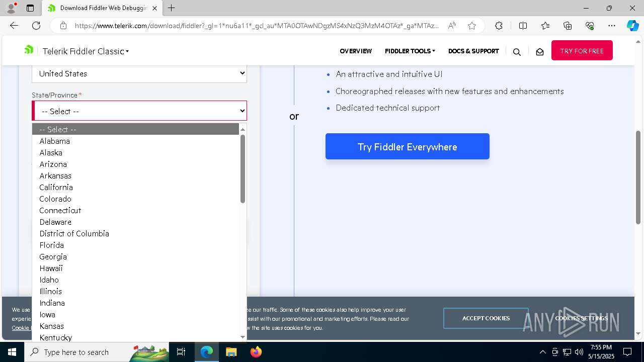Click the Edge profile icon
This screenshot has width=644, height=362.
[x=11, y=8]
